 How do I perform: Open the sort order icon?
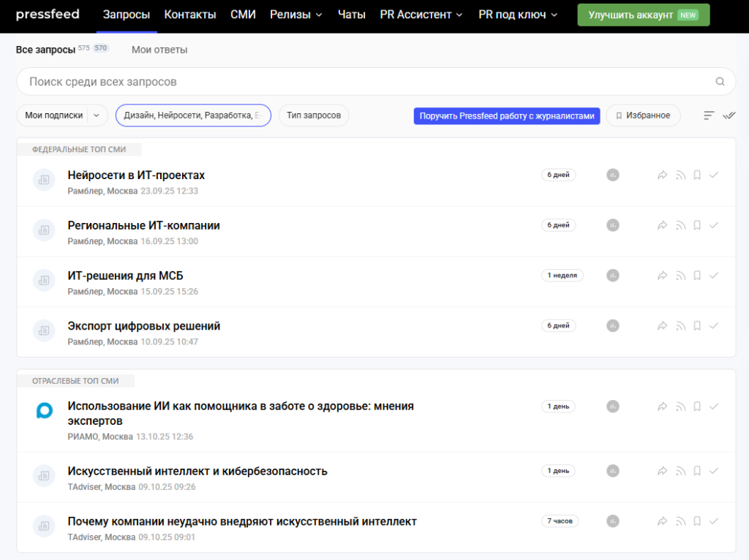coord(709,116)
